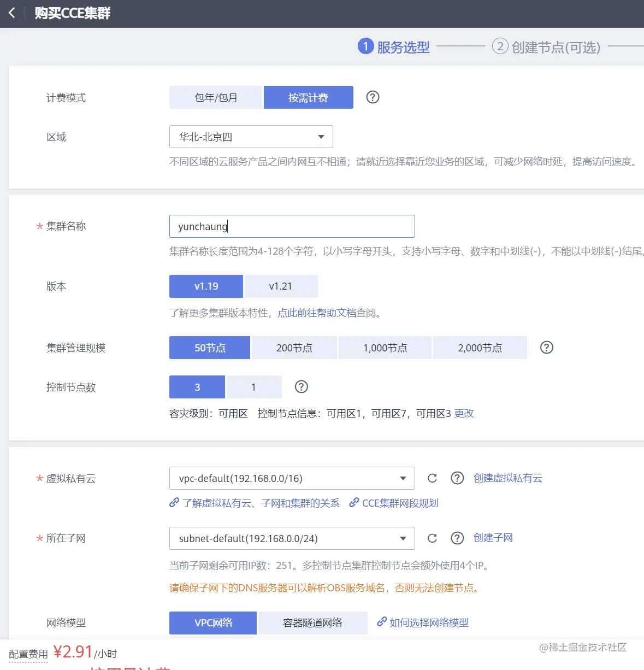The image size is (644, 670).
Task: Open help icon next to billing mode
Action: click(373, 97)
